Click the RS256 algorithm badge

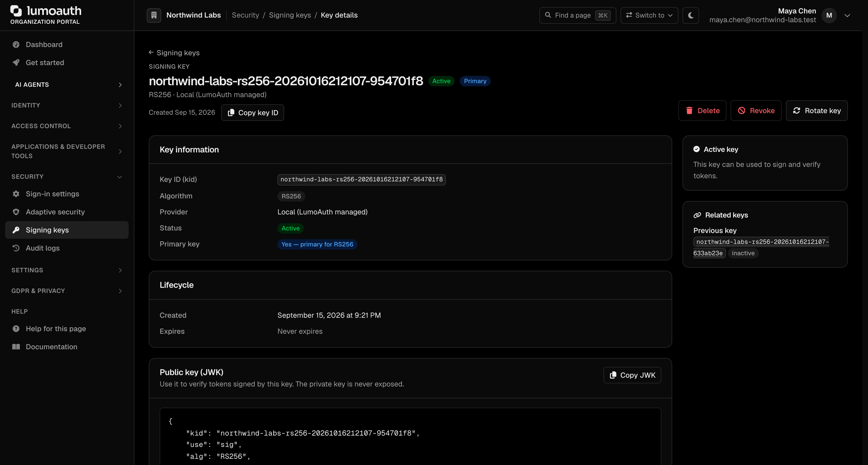point(291,196)
